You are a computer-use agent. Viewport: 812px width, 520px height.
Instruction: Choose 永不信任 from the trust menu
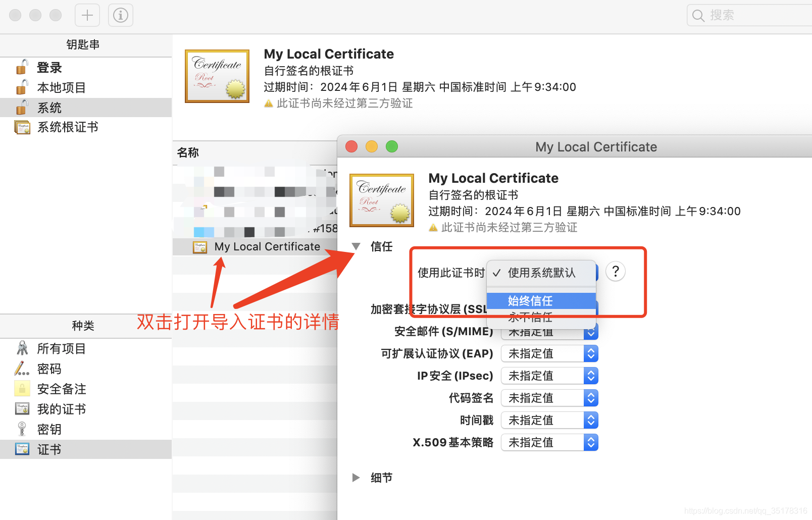pyautogui.click(x=541, y=317)
